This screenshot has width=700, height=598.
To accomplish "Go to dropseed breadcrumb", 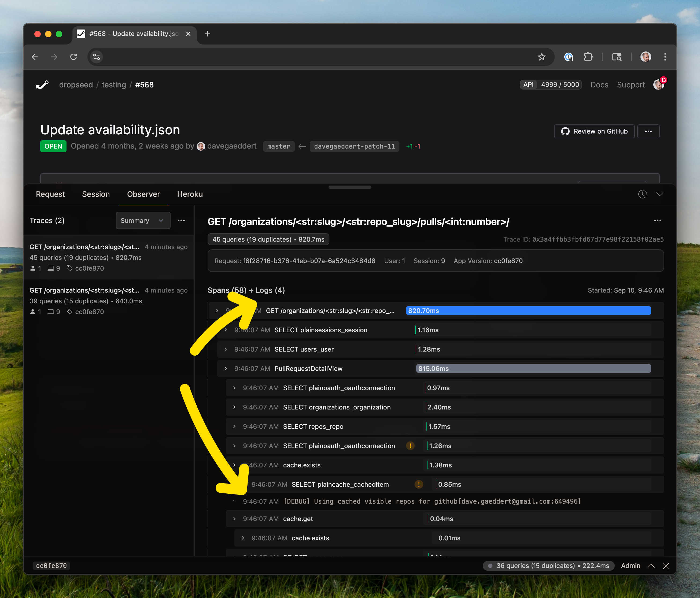I will click(x=76, y=85).
